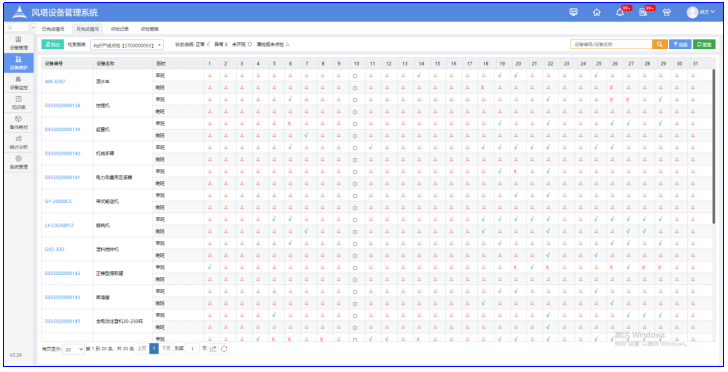Select the 月完成情况 tab
This screenshot has height=372, width=728.
[x=87, y=29]
